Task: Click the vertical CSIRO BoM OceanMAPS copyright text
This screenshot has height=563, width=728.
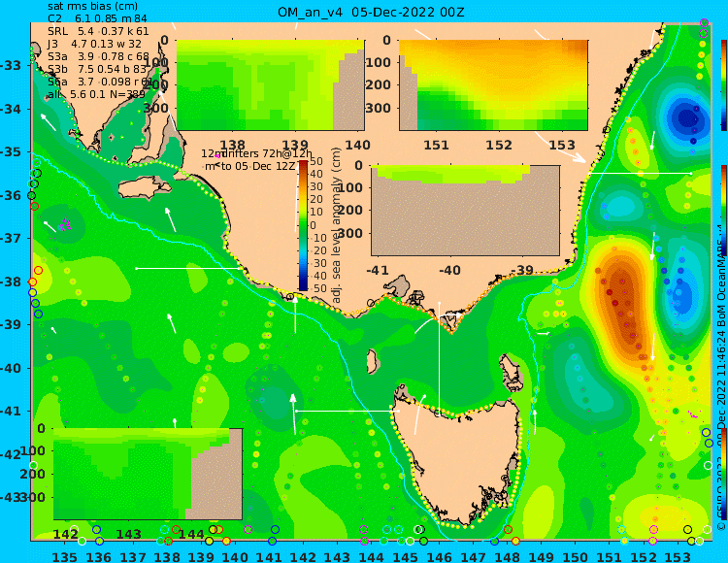Action: click(722, 381)
